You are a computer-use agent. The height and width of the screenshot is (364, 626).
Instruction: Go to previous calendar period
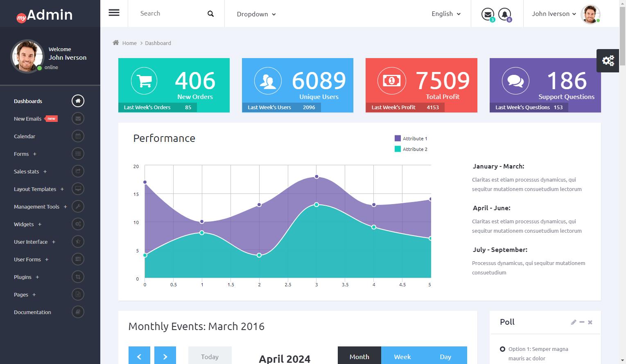(x=139, y=355)
